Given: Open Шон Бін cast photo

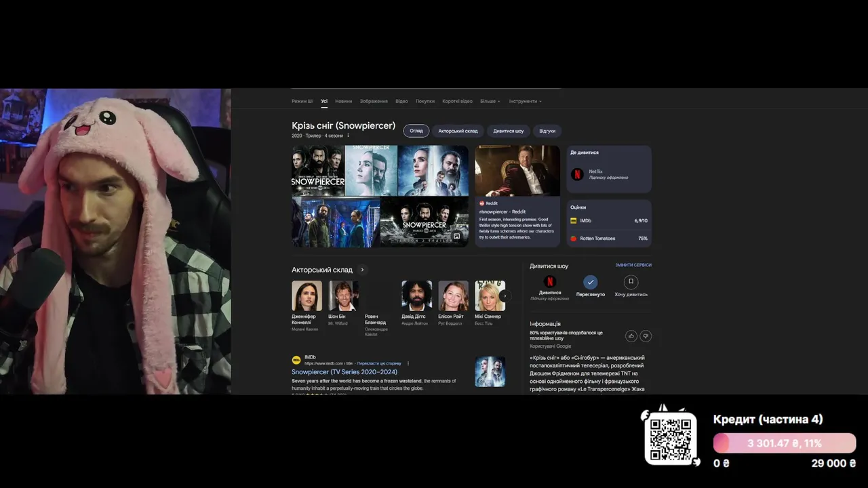Looking at the screenshot, I should 343,296.
